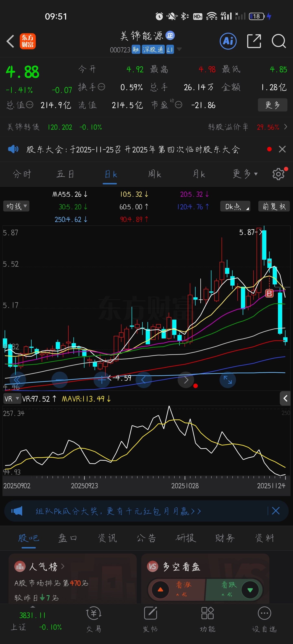Switch to the 盘口 tab
Screen dimensions: 293x644
point(68,538)
